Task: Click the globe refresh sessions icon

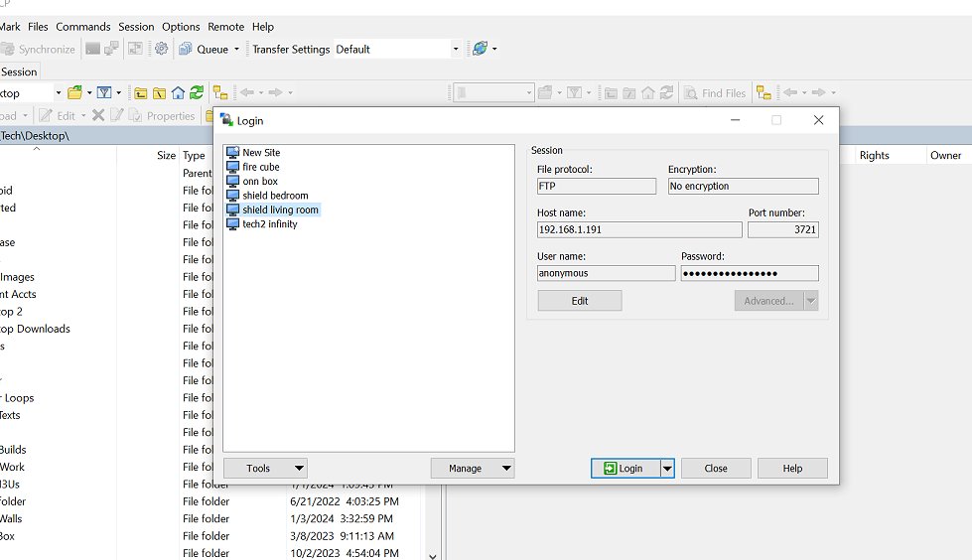Action: click(x=480, y=49)
